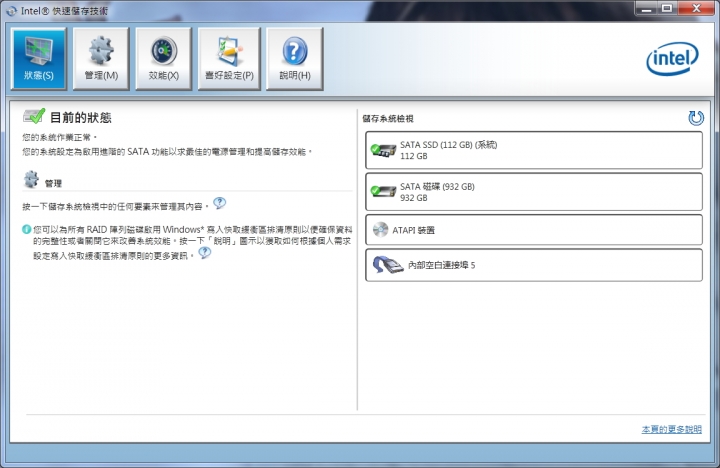Screen dimensions: 720x468
Task: Click the empty port cable icon
Action: [387, 265]
